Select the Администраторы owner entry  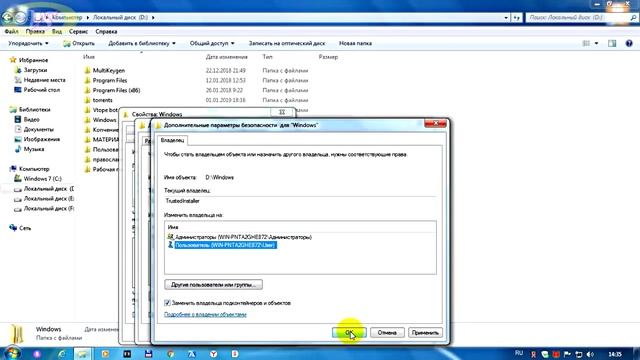pos(243,237)
